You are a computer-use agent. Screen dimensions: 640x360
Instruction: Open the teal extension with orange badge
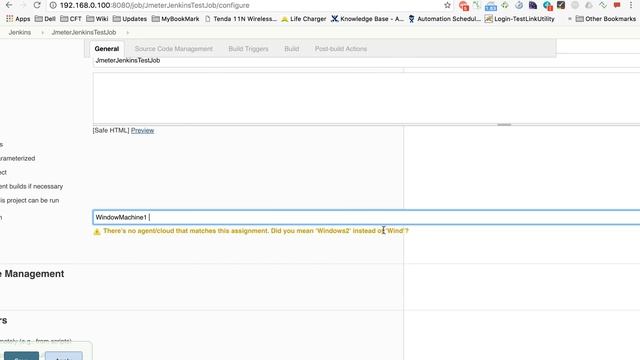click(547, 6)
